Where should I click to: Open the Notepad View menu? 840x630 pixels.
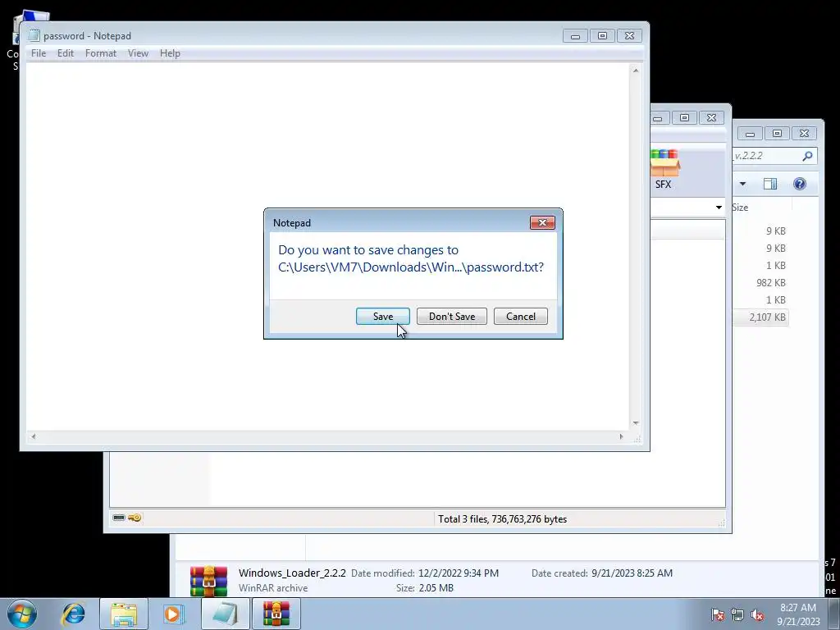pyautogui.click(x=138, y=53)
